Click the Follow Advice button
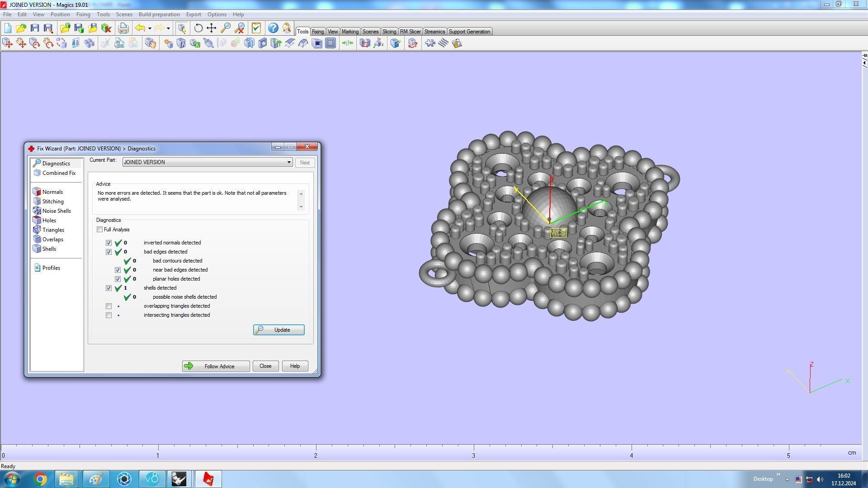 pyautogui.click(x=216, y=366)
